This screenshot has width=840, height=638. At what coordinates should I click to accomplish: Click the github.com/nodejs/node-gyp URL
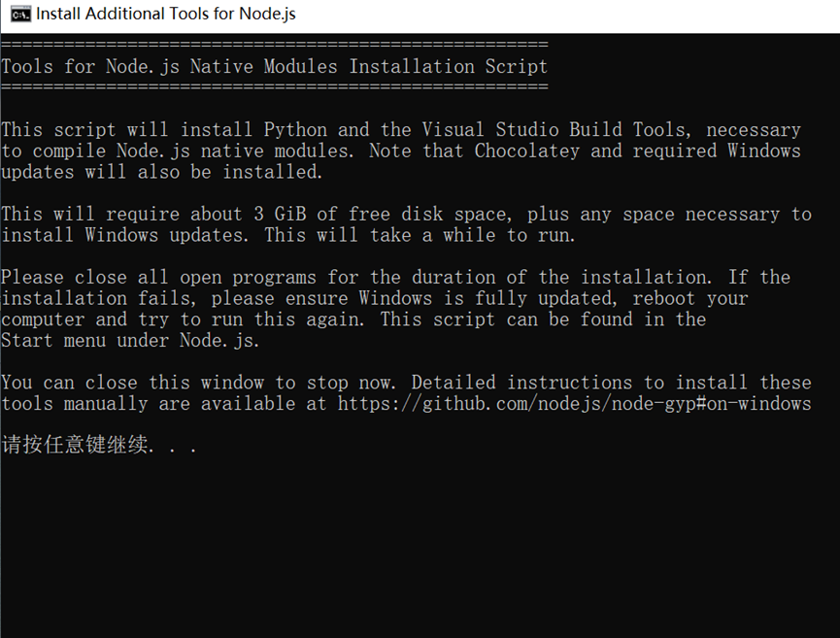(x=575, y=404)
